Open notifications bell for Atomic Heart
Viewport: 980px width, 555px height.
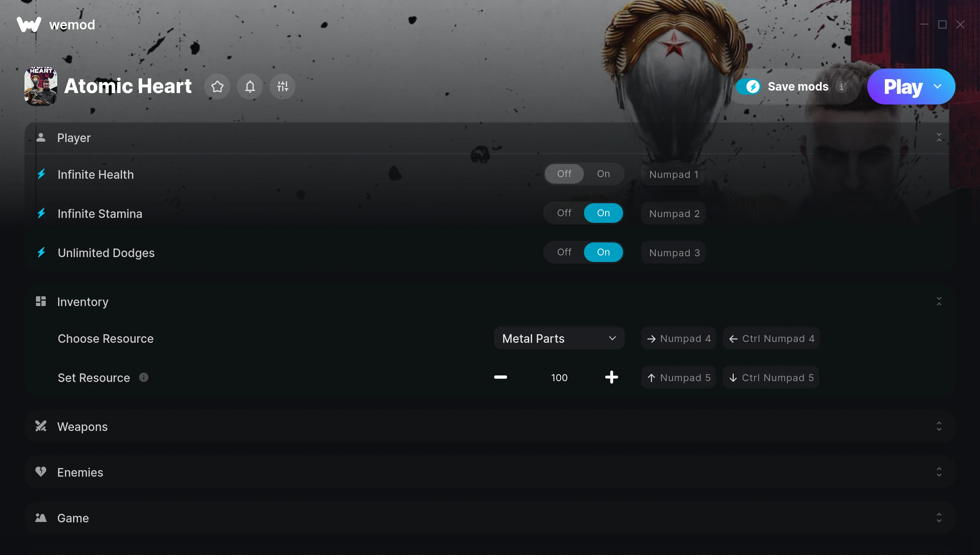pos(250,87)
